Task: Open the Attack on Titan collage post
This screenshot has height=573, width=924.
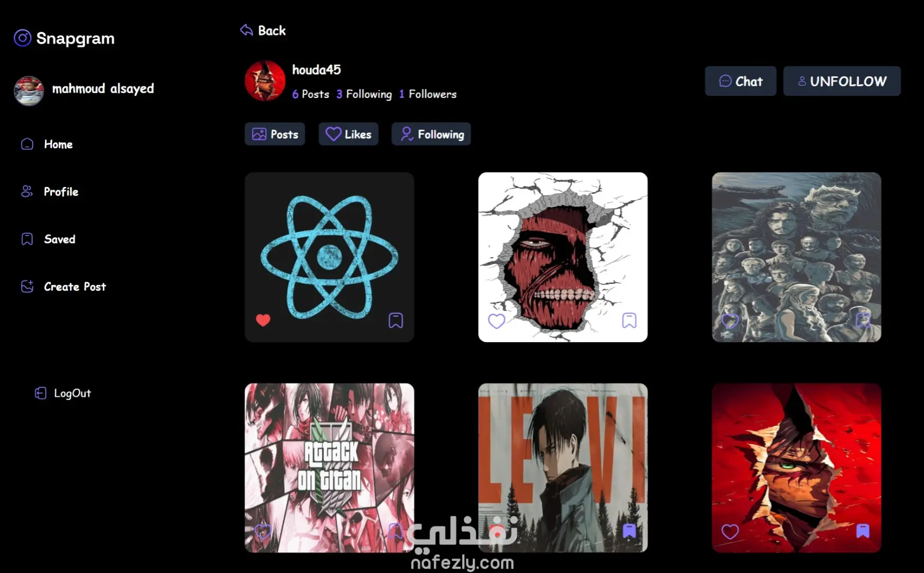Action: [329, 468]
